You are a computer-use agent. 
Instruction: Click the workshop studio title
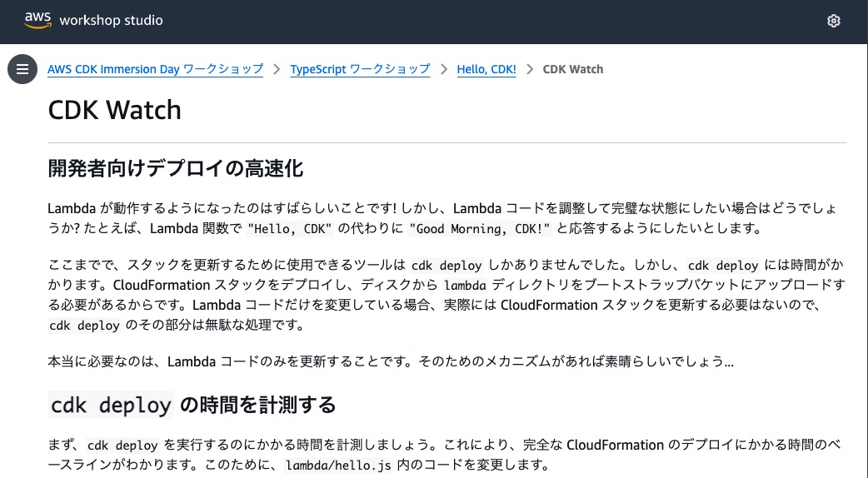coord(111,21)
